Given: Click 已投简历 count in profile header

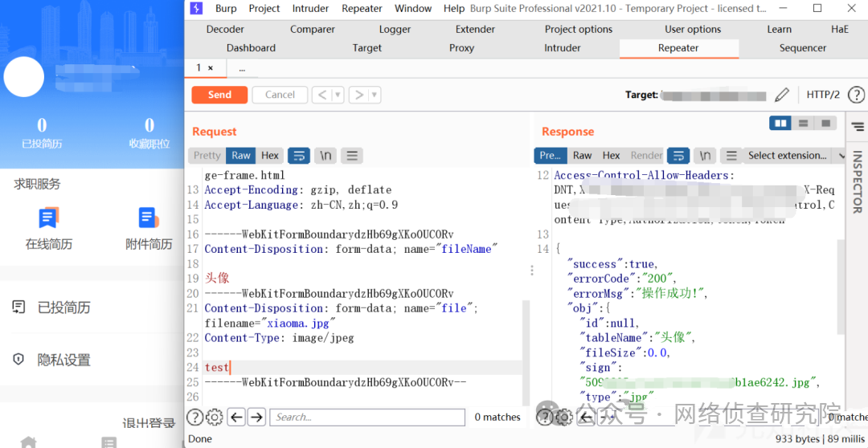Looking at the screenshot, I should (42, 132).
